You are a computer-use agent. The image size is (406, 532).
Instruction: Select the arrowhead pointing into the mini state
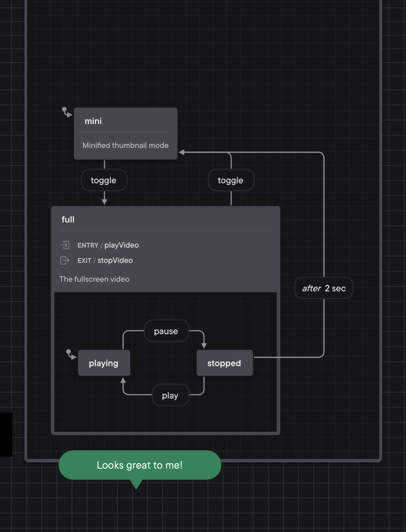pyautogui.click(x=182, y=152)
